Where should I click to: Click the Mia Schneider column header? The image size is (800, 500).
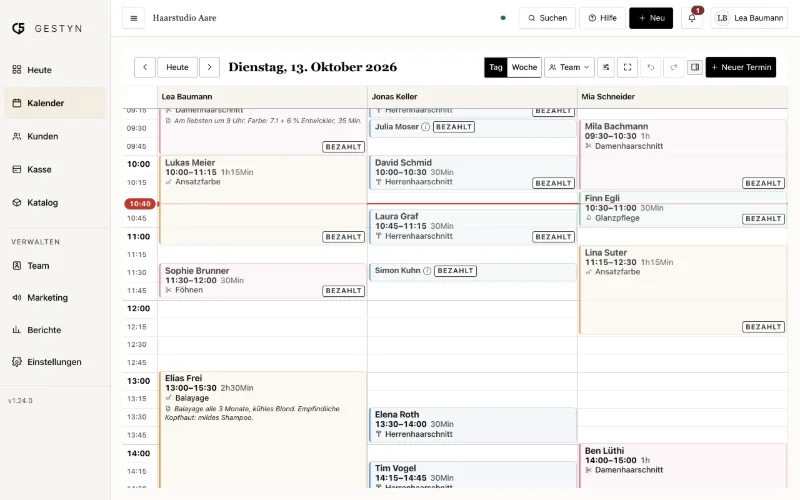pos(683,96)
